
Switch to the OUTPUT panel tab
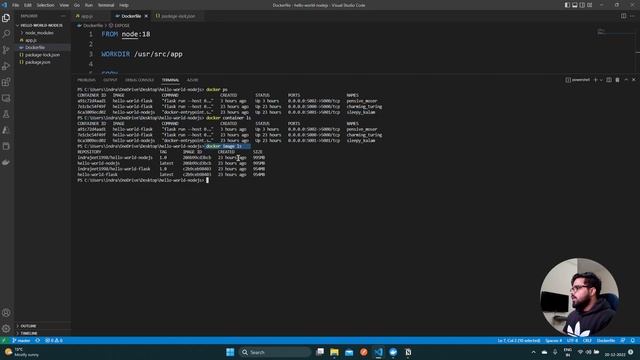click(110, 80)
